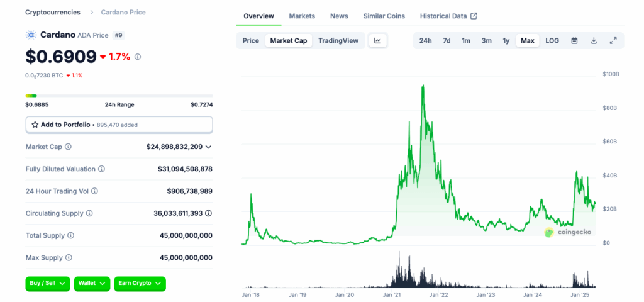This screenshot has width=644, height=302.
Task: Click the download chart data icon
Action: point(594,41)
